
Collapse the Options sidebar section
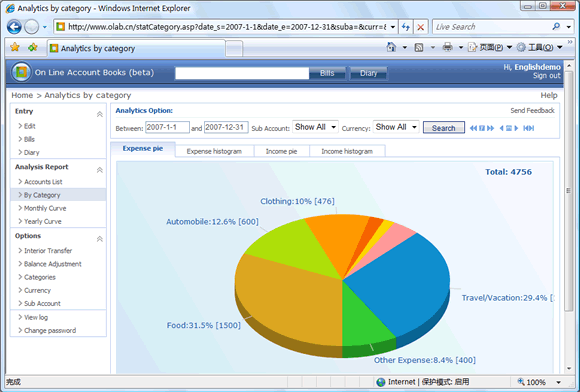100,239
